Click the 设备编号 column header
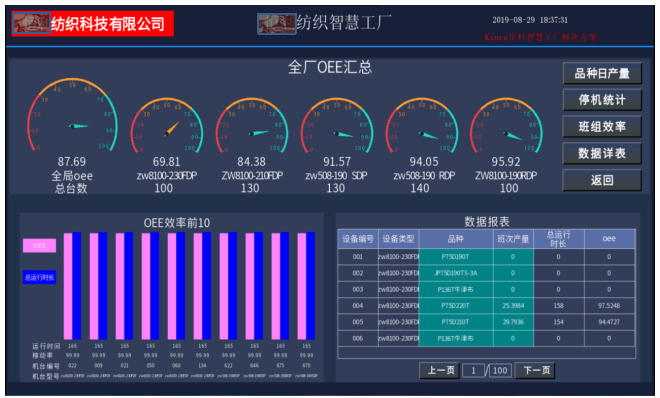The width and height of the screenshot is (660, 398). [358, 239]
